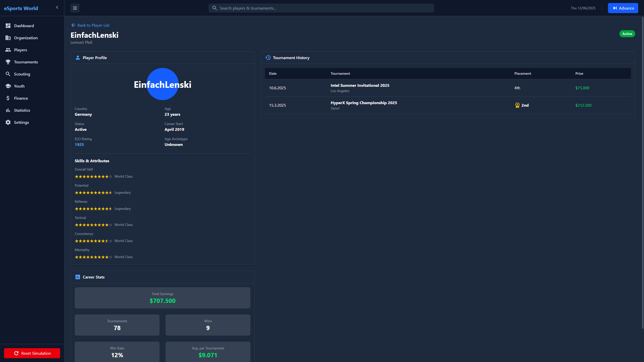Click the EinfachLenski avatar circle

point(163,84)
